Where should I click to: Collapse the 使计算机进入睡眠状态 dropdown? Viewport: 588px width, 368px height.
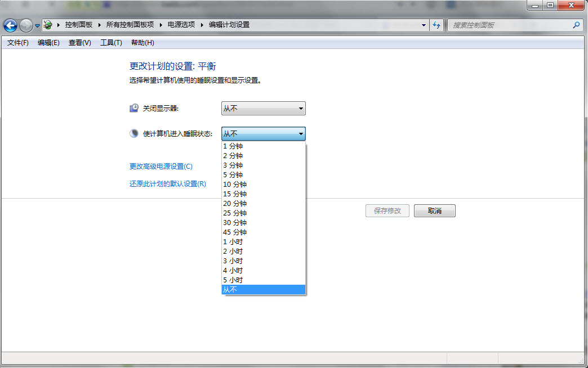[301, 133]
